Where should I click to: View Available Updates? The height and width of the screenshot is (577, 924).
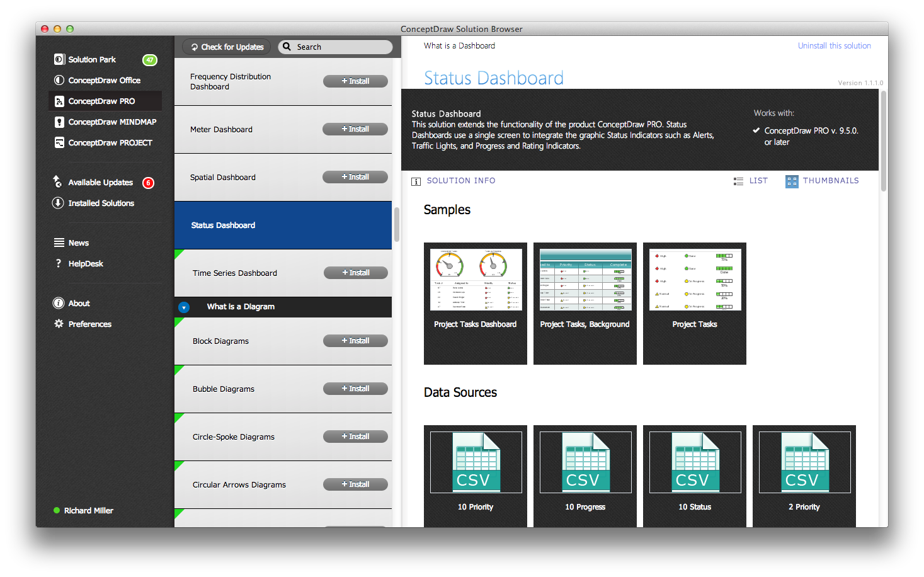(x=100, y=182)
